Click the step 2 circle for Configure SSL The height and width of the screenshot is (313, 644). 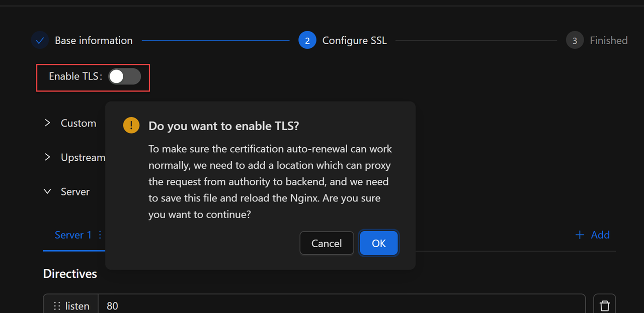(307, 40)
